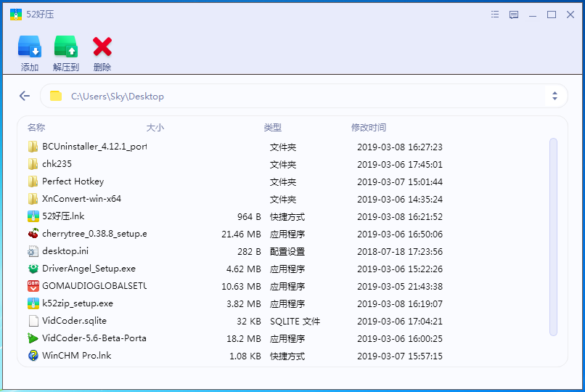Select the VidCoder.sqlite blank file icon

click(33, 321)
